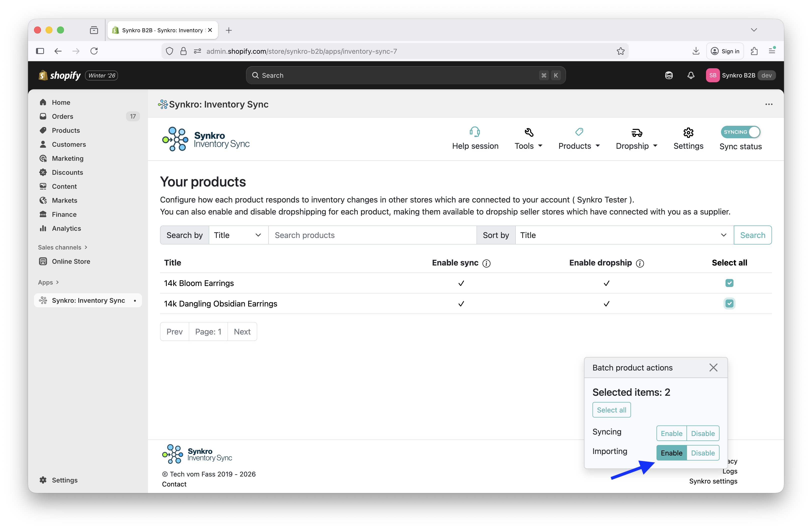Expand the Apps section in sidebar
Screen dimensions: 812x530
click(48, 282)
